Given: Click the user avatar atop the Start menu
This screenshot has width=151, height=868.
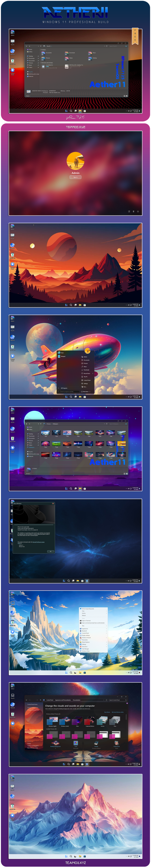Looking at the screenshot, I should point(88,351).
